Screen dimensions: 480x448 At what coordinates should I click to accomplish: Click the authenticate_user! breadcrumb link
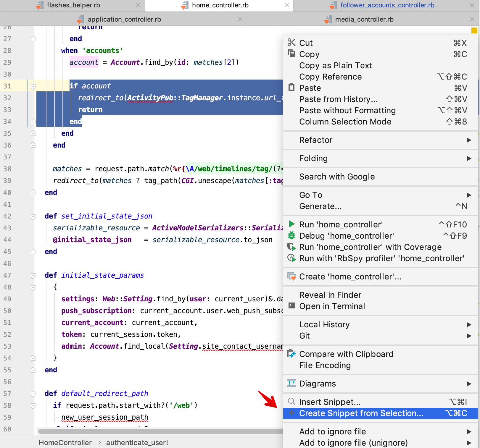click(x=137, y=442)
